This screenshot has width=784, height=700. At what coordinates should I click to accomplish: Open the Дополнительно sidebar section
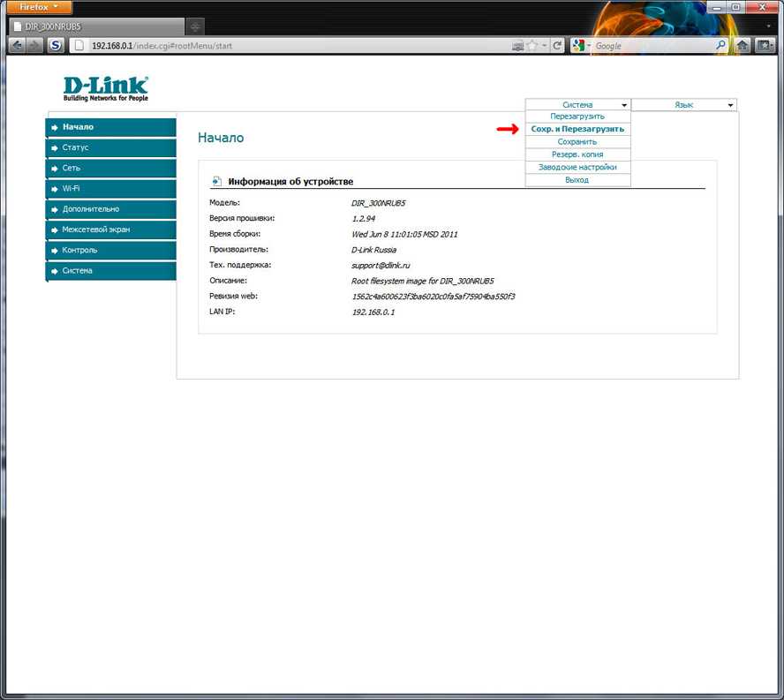(x=111, y=209)
